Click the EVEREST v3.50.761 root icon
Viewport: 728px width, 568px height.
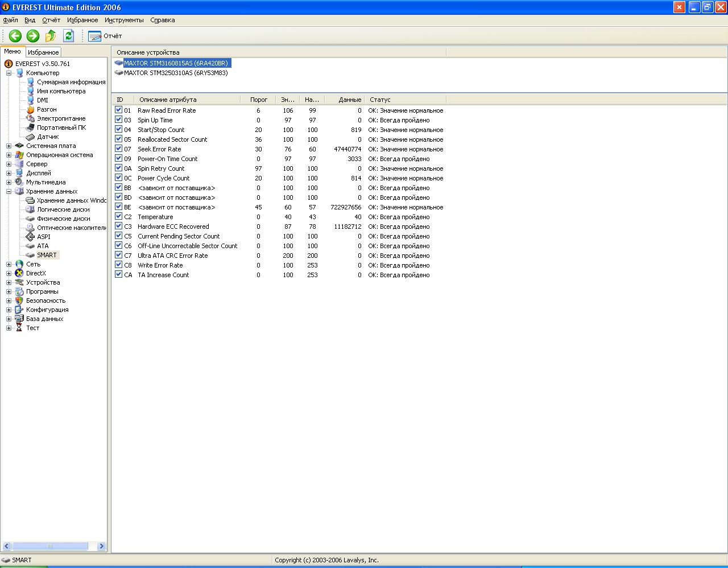(x=9, y=64)
